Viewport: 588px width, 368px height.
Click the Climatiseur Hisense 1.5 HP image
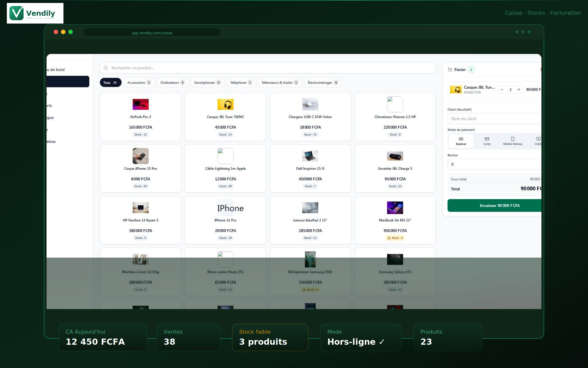395,104
